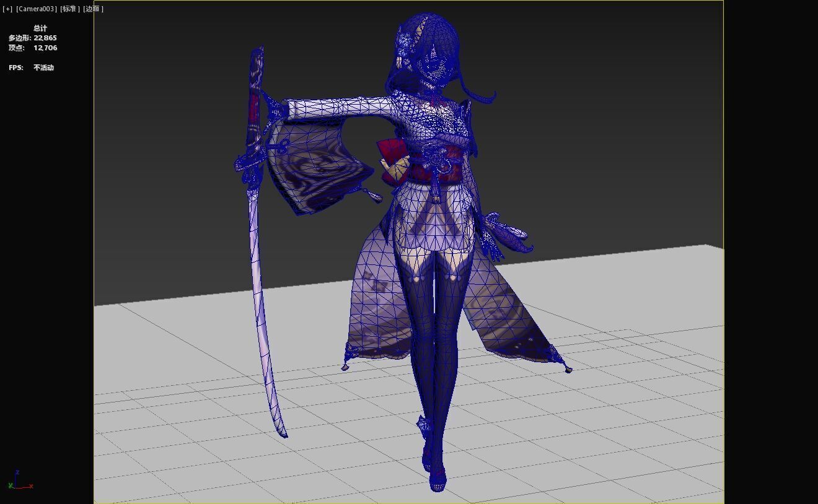Open the Camera003 viewport view menu
The image size is (818, 504).
tap(37, 9)
